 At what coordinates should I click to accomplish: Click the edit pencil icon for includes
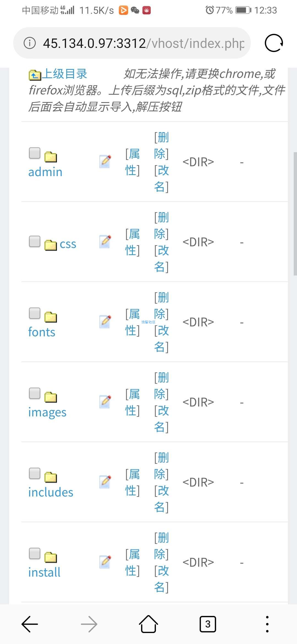point(105,482)
